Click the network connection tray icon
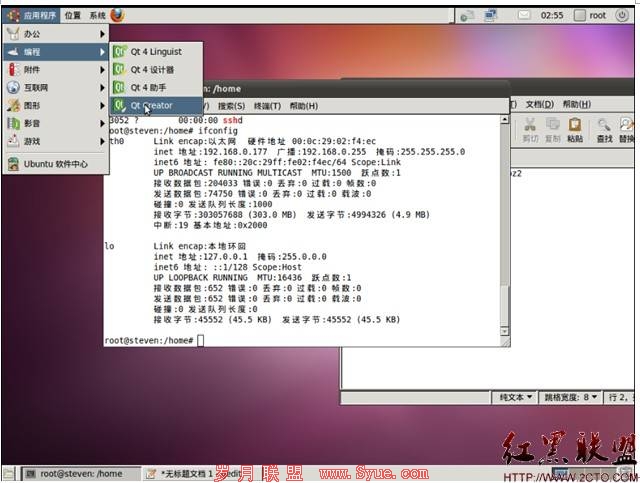Screen dimensions: 640x483 pos(491,16)
